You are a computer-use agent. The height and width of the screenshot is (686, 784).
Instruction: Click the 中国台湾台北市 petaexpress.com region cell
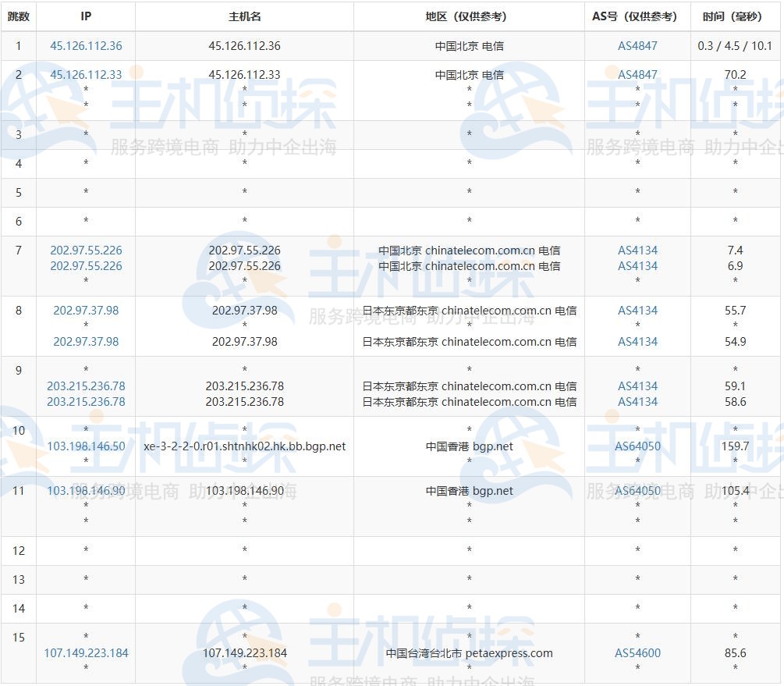pyautogui.click(x=469, y=653)
